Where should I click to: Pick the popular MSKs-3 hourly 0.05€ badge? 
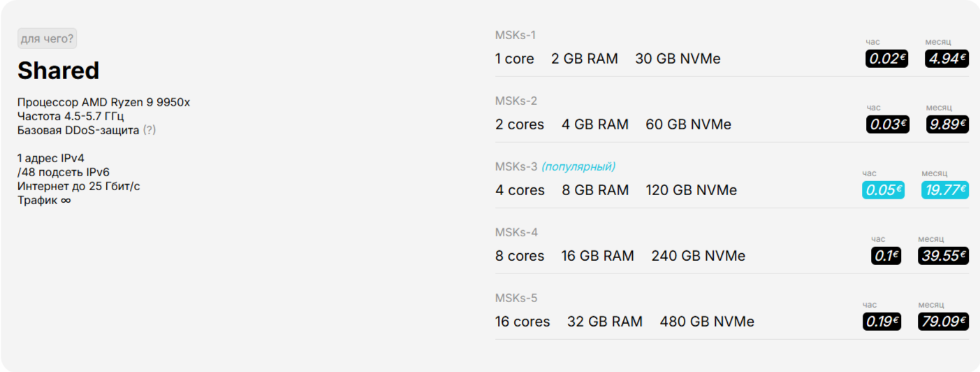pos(883,189)
